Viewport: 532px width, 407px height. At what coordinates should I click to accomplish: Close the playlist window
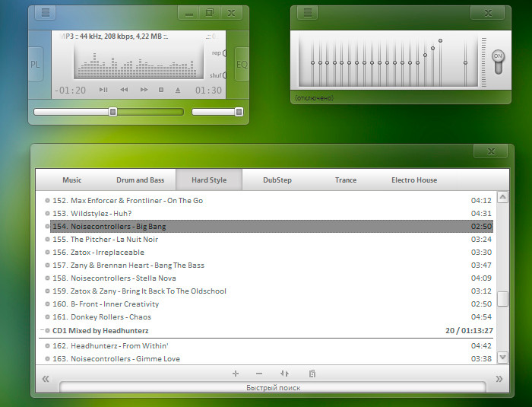pyautogui.click(x=491, y=151)
